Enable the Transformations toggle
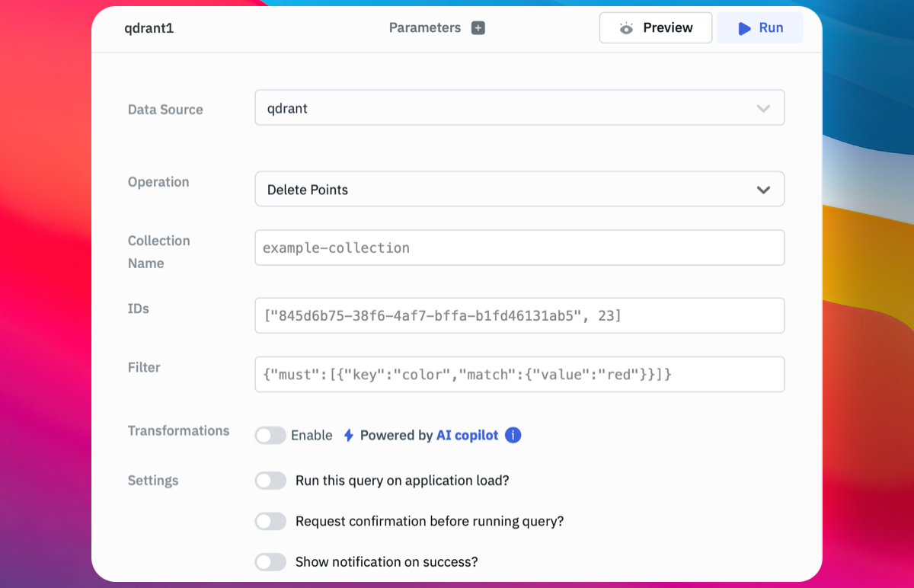This screenshot has width=914, height=588. point(270,436)
